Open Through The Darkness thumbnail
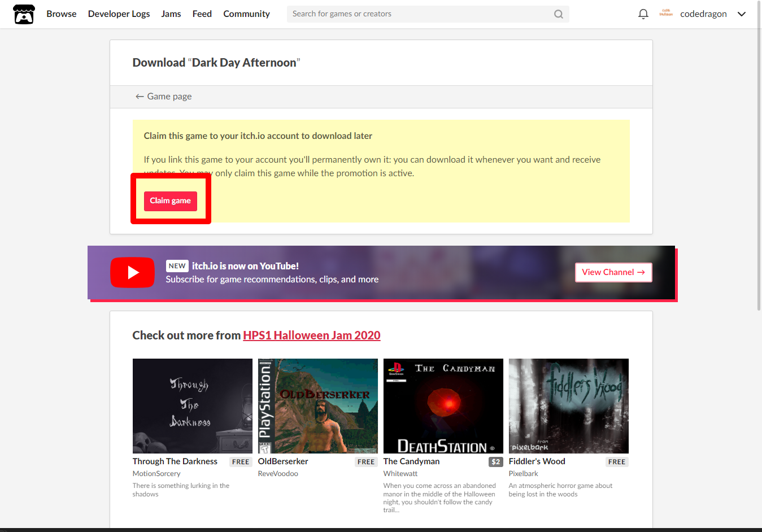This screenshot has height=532, width=762. click(x=192, y=406)
